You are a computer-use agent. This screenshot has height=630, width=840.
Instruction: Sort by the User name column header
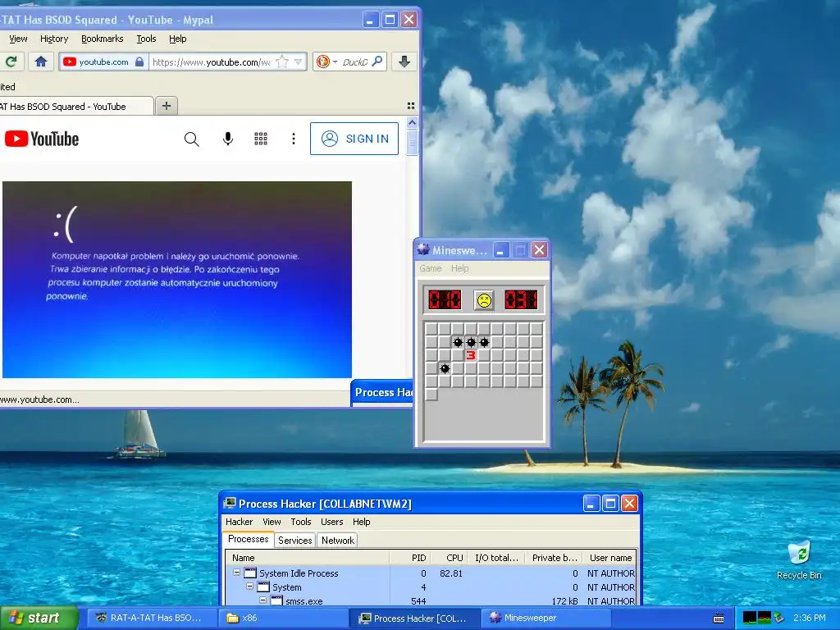609,558
